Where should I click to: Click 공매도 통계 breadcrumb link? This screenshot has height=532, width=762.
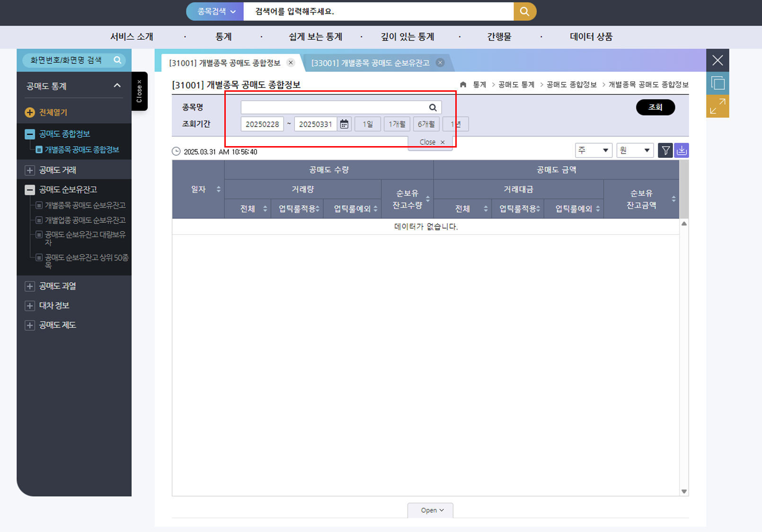(x=516, y=84)
